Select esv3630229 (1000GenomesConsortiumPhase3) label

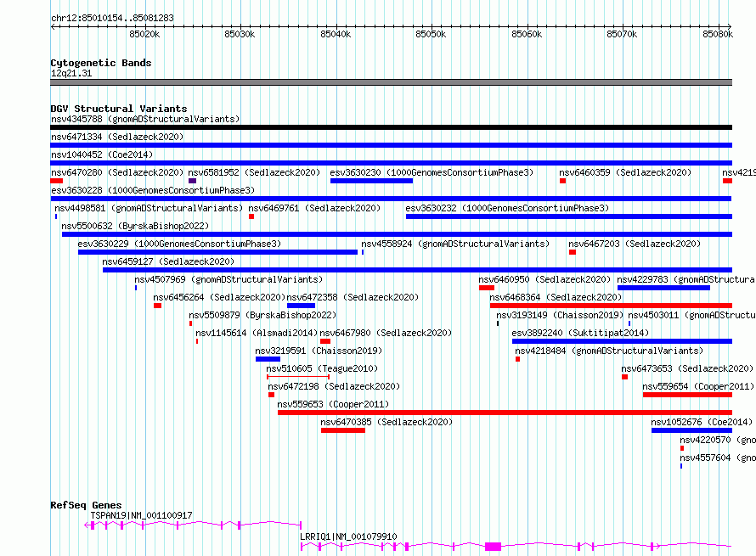pos(179,244)
